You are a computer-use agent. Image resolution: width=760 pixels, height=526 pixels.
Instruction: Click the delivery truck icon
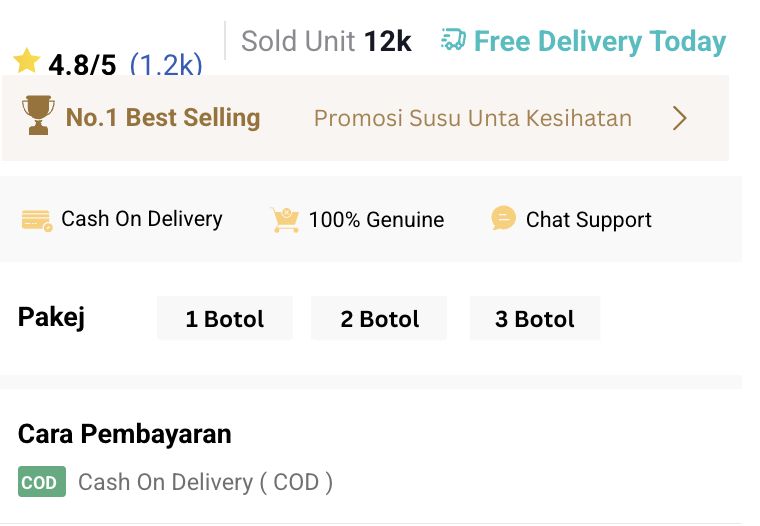point(453,41)
